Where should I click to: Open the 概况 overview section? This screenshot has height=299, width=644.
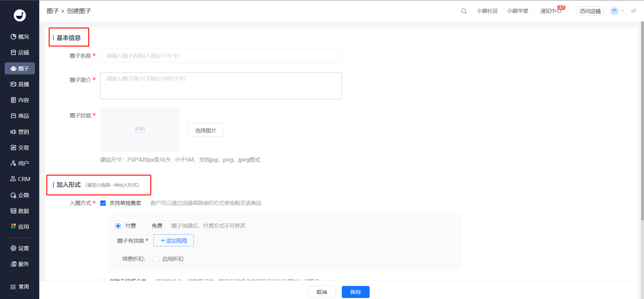[20, 37]
